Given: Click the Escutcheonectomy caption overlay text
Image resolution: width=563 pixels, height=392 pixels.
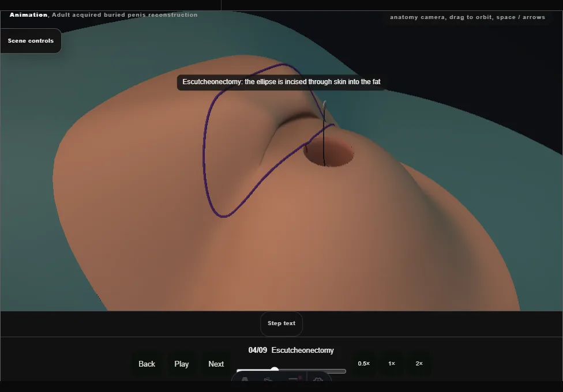Looking at the screenshot, I should pos(281,82).
